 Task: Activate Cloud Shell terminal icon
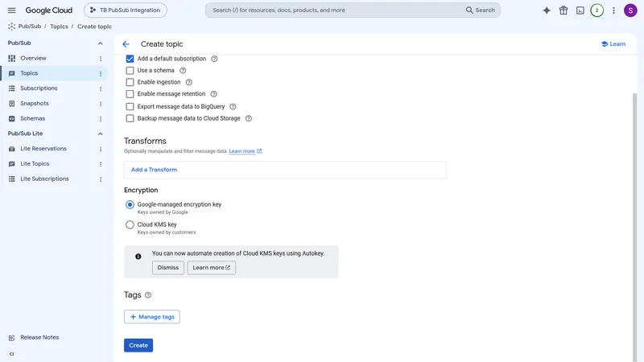(x=580, y=10)
